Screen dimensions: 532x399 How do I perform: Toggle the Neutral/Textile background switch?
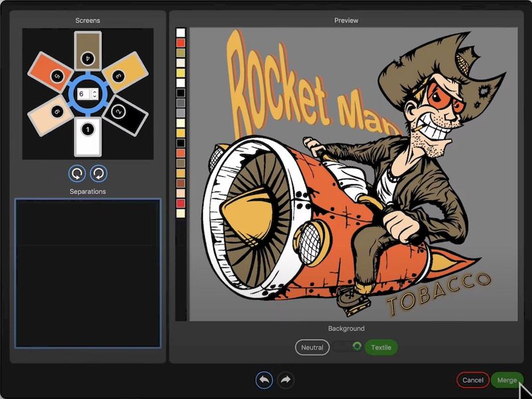[x=348, y=346]
